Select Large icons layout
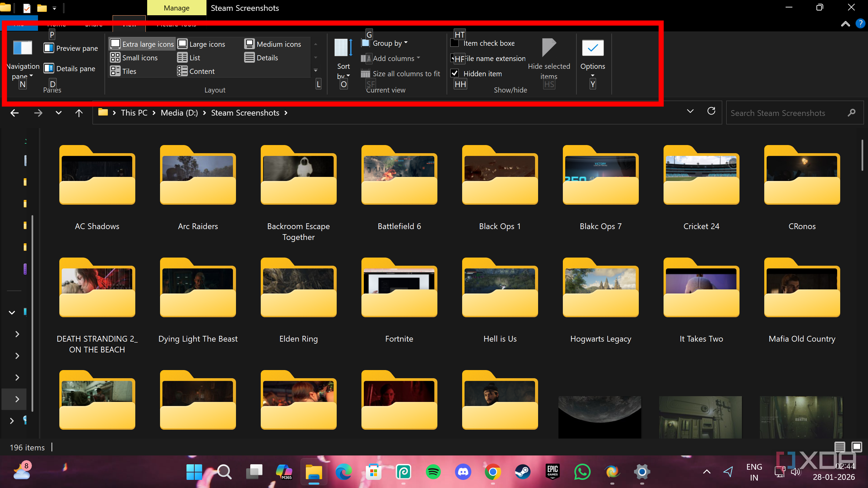The height and width of the screenshot is (488, 868). (201, 44)
